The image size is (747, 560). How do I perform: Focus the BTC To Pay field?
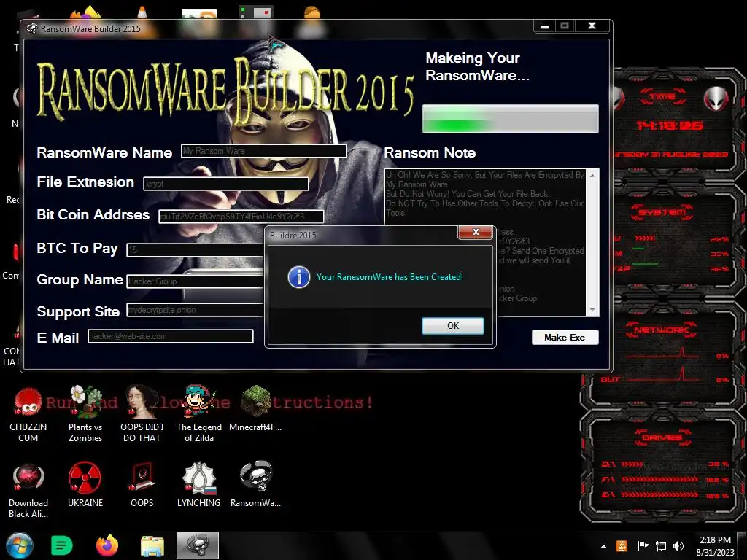(x=196, y=249)
